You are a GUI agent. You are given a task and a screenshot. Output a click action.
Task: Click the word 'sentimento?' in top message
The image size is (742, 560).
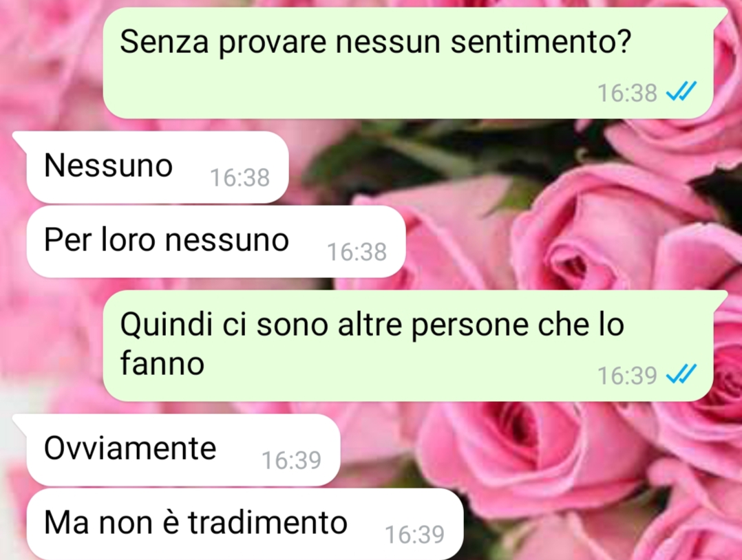click(541, 41)
